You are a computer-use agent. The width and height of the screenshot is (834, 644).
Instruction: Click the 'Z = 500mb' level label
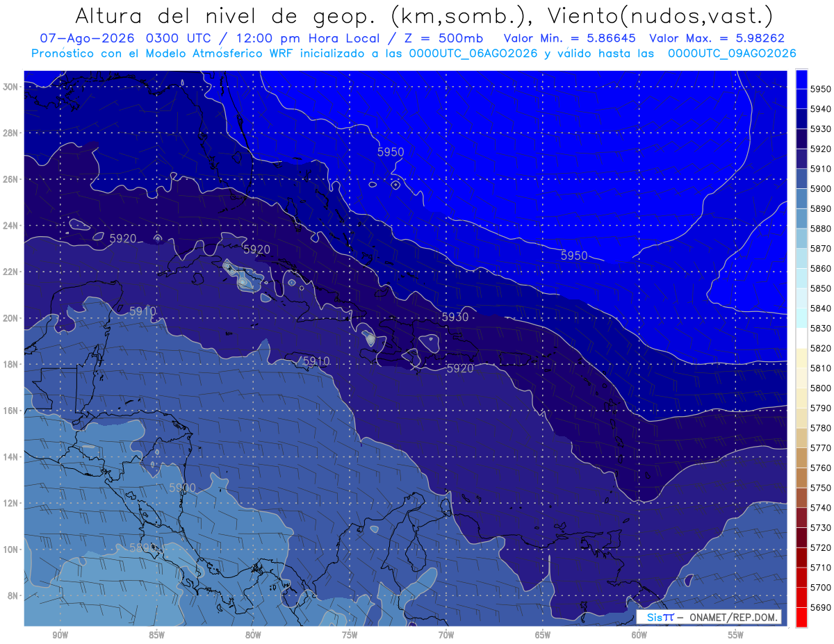coord(443,39)
